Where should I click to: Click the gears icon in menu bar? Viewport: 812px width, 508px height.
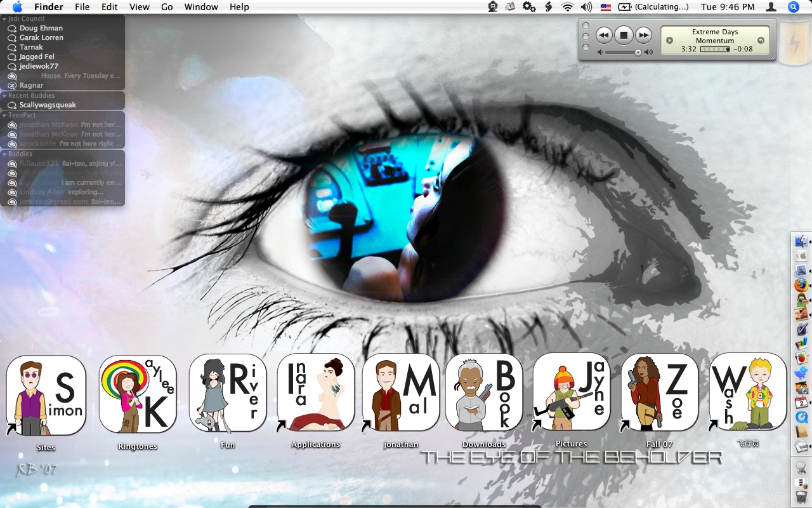[529, 7]
